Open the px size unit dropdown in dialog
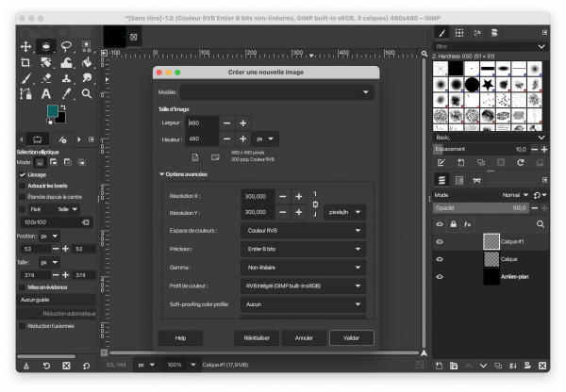The height and width of the screenshot is (392, 566). [x=265, y=139]
